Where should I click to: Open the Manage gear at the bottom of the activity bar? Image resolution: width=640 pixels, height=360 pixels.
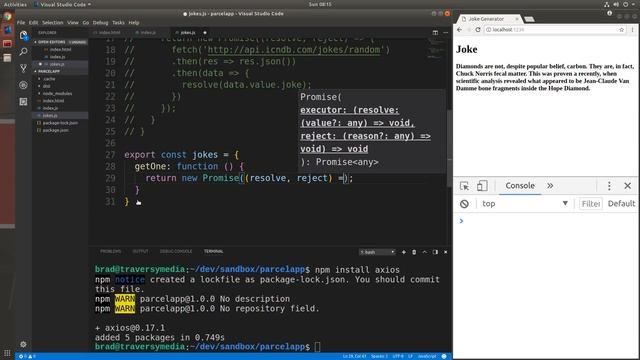coord(23,344)
